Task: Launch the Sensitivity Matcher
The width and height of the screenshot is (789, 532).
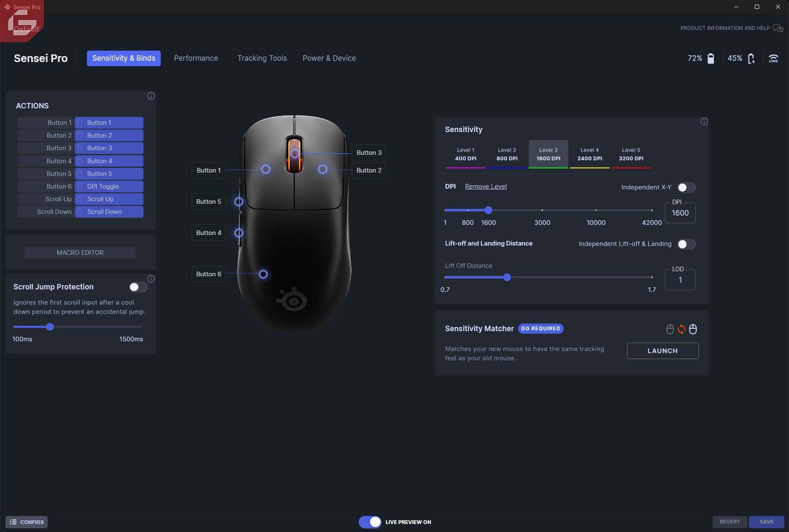Action: point(662,351)
